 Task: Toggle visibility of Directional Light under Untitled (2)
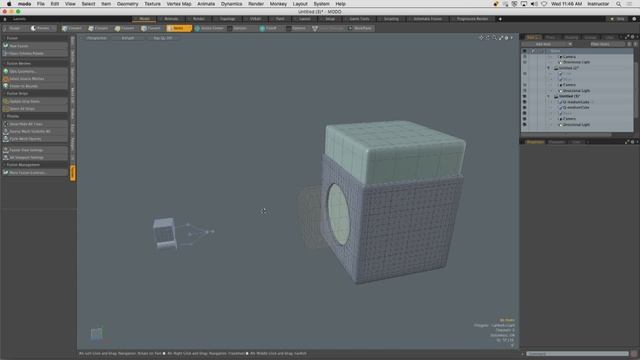point(524,91)
